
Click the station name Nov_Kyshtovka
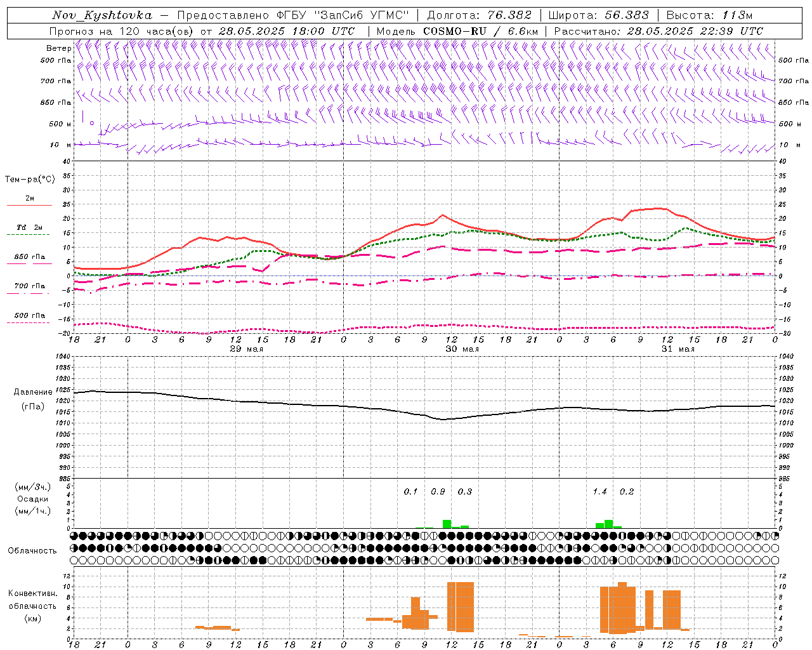[x=102, y=15]
